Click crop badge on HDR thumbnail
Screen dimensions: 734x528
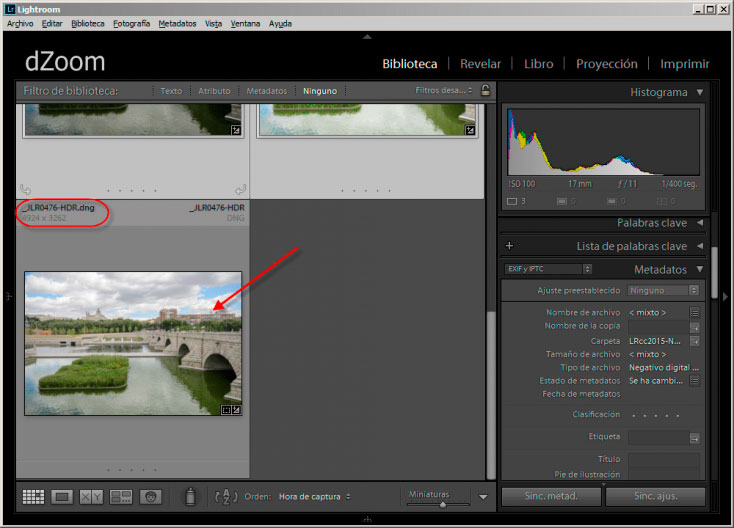click(x=226, y=410)
